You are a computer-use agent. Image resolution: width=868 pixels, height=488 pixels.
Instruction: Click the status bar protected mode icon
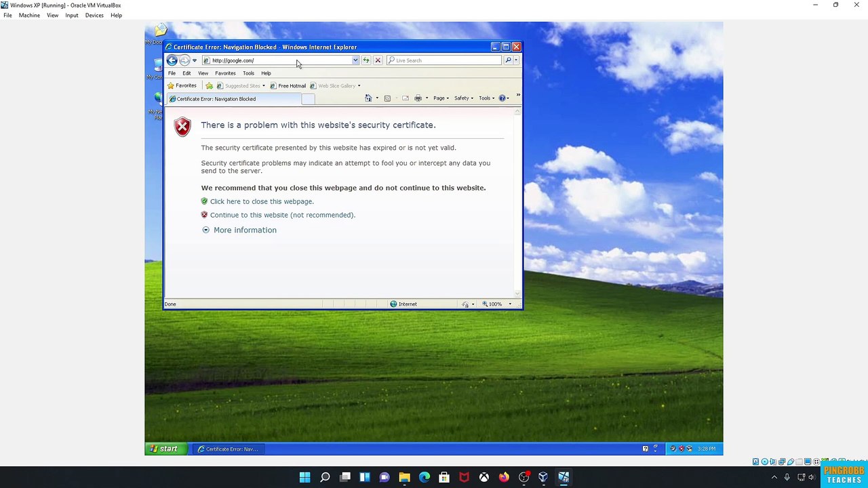(465, 304)
